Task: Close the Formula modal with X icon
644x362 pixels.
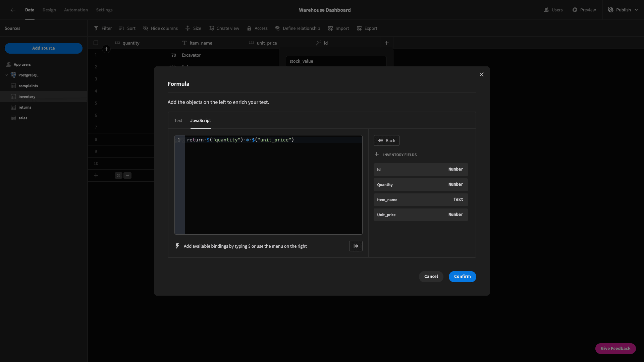Action: tap(482, 74)
